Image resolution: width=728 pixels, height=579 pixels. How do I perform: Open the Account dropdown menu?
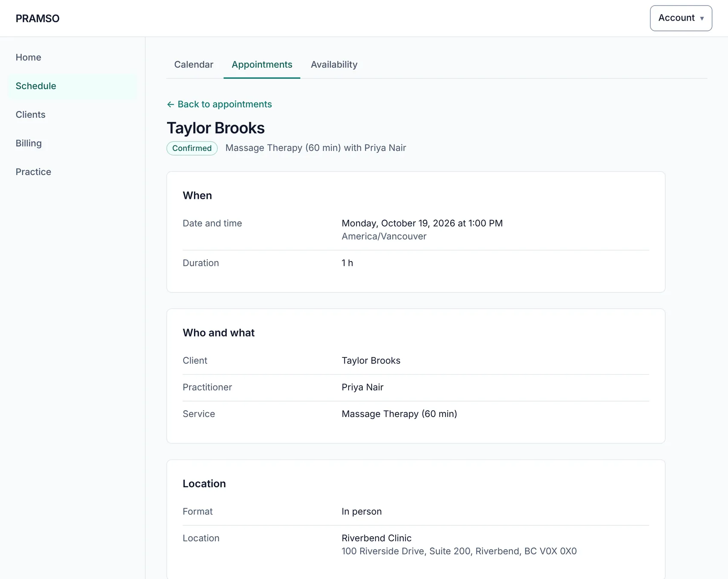(681, 18)
